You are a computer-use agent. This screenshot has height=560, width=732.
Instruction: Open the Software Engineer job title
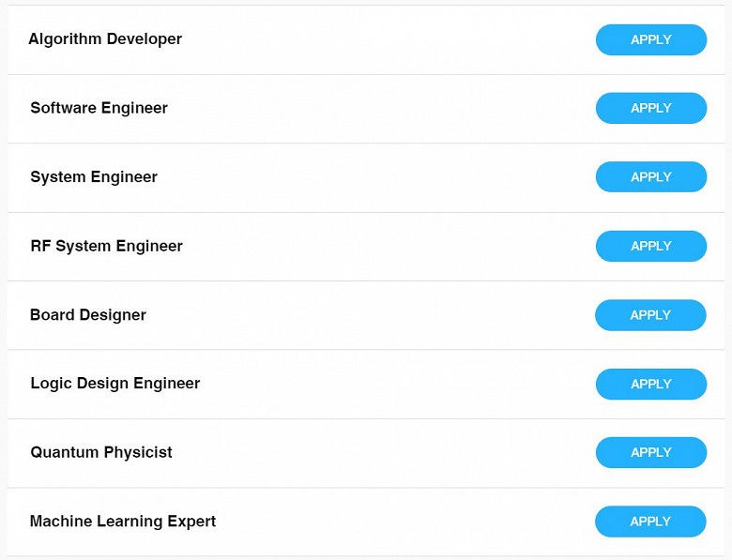pyautogui.click(x=99, y=108)
